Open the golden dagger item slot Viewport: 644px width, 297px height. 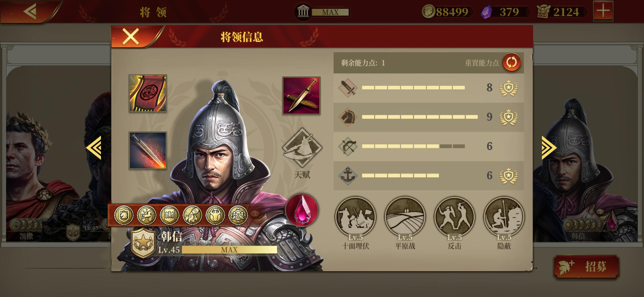pos(301,95)
